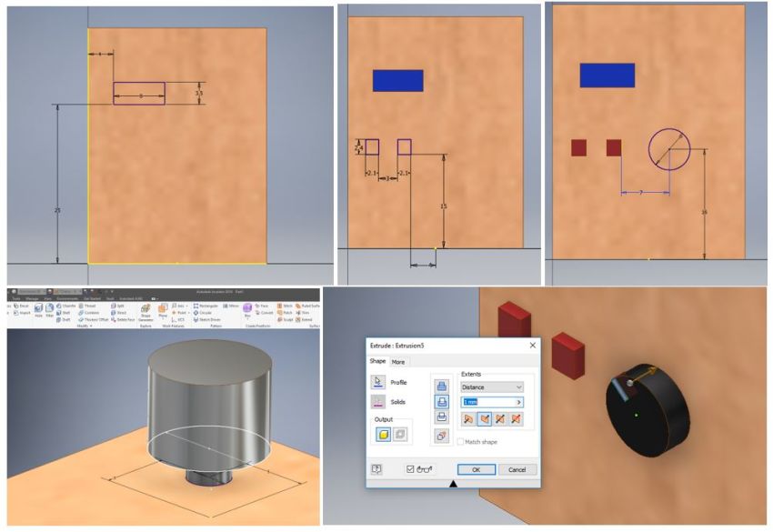Open the Axis tool dropdown arrow
The image size is (773, 532).
186,306
